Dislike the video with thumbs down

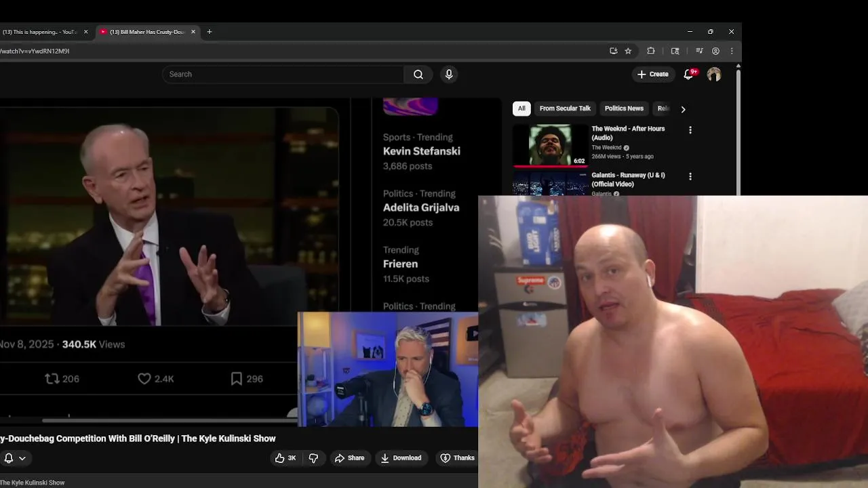313,458
